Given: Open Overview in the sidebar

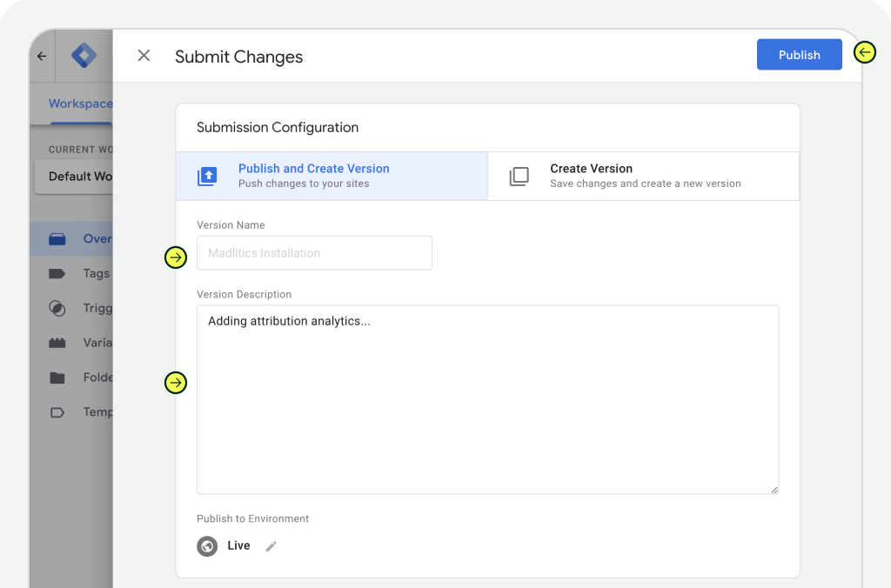Looking at the screenshot, I should (71, 238).
